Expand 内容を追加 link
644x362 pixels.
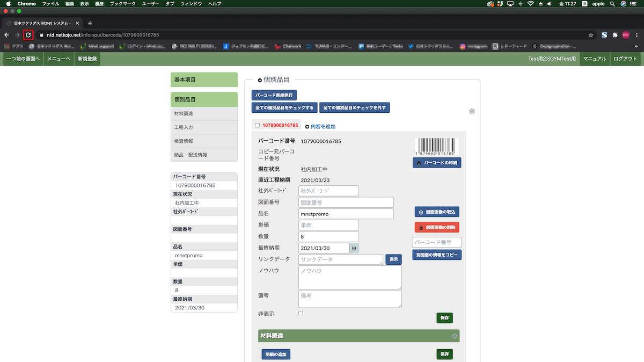pyautogui.click(x=320, y=127)
